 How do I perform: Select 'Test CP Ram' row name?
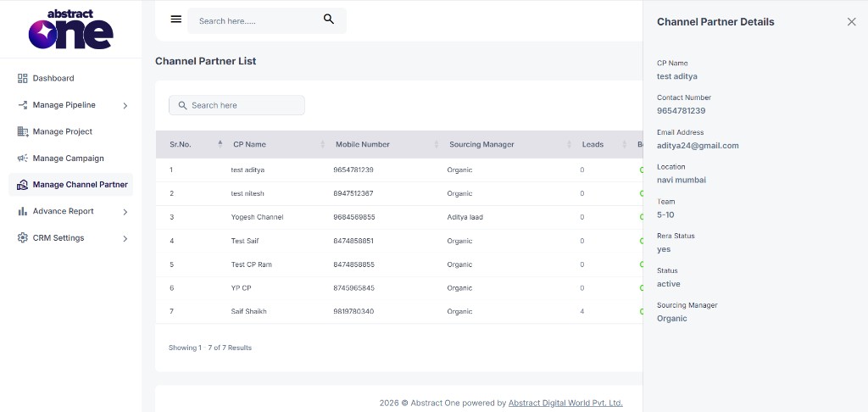click(251, 264)
